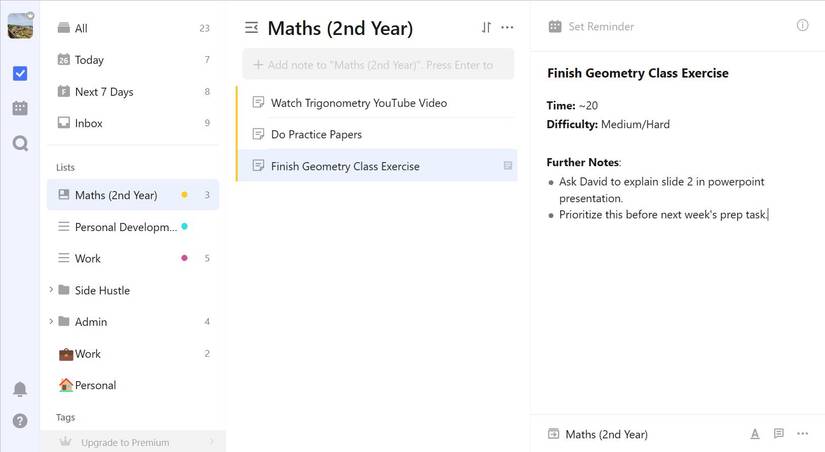Click the Add note input field
This screenshot has width=825, height=452.
tap(378, 65)
